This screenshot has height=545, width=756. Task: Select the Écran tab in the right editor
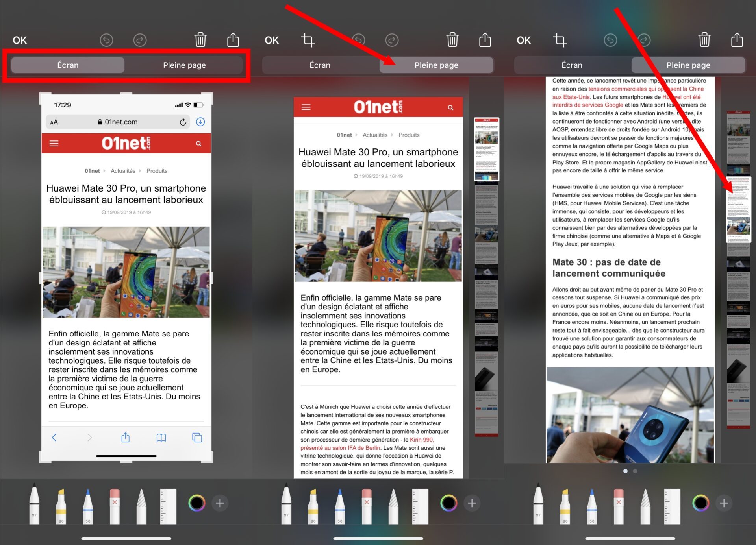[x=572, y=65]
